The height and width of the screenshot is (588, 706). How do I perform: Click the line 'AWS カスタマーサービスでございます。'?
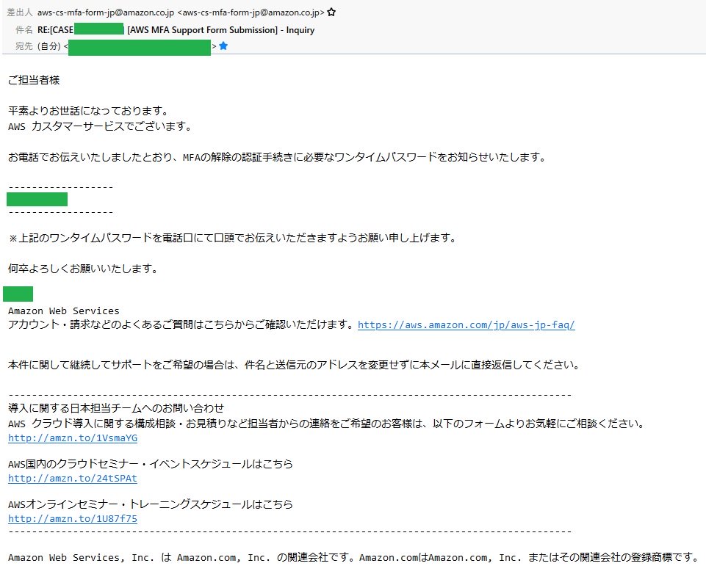click(x=100, y=126)
